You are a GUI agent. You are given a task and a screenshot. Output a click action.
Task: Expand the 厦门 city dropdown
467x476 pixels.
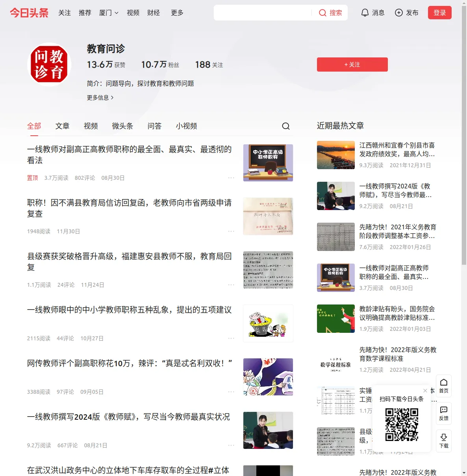109,13
